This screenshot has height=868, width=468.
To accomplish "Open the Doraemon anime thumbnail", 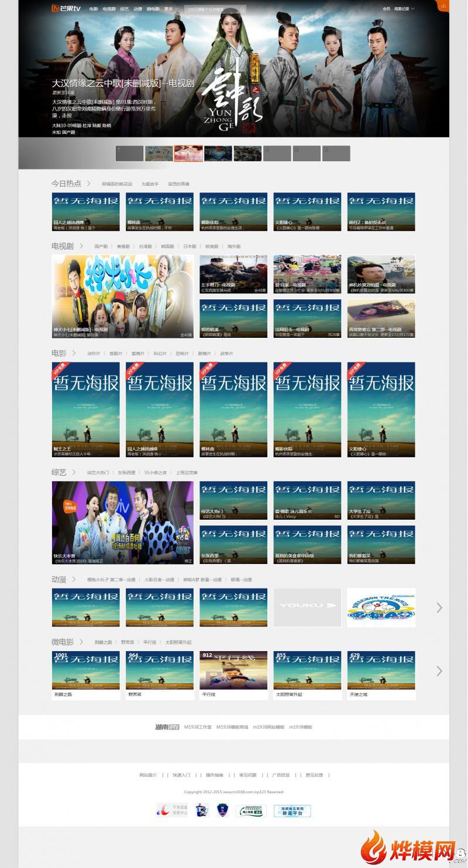I will point(381,608).
